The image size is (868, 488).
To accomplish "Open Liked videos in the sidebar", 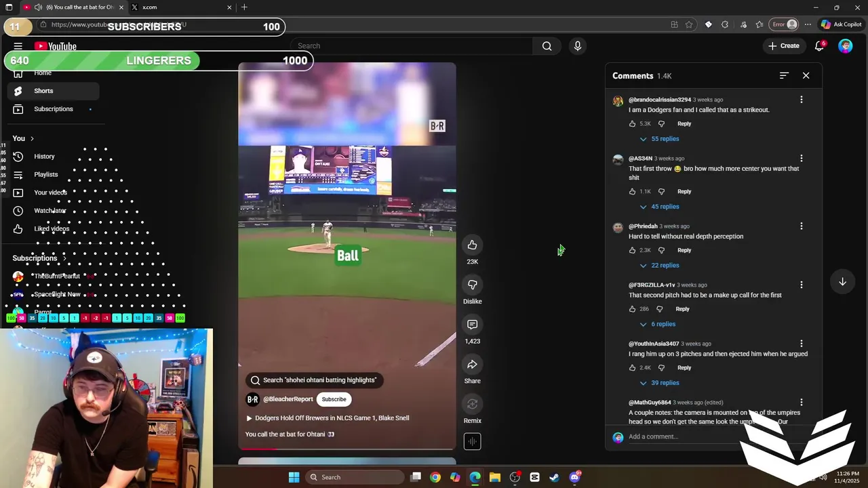I will (x=53, y=228).
